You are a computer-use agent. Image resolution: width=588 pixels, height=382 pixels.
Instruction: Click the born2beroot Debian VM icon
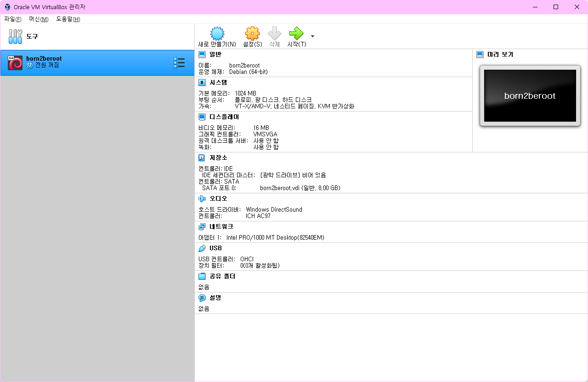coord(15,63)
